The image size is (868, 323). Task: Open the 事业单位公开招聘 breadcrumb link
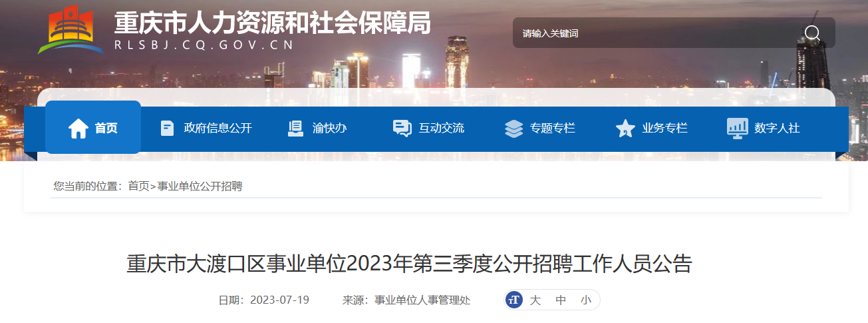[200, 186]
